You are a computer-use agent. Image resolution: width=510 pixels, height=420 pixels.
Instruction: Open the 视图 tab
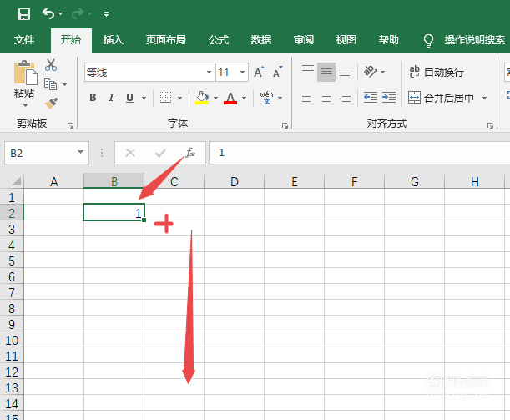click(346, 40)
